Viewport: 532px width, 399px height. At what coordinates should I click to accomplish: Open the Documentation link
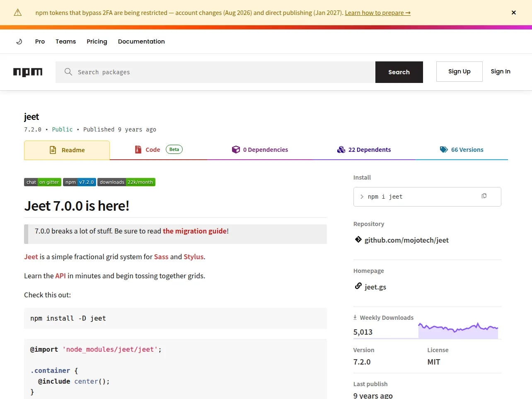point(141,41)
